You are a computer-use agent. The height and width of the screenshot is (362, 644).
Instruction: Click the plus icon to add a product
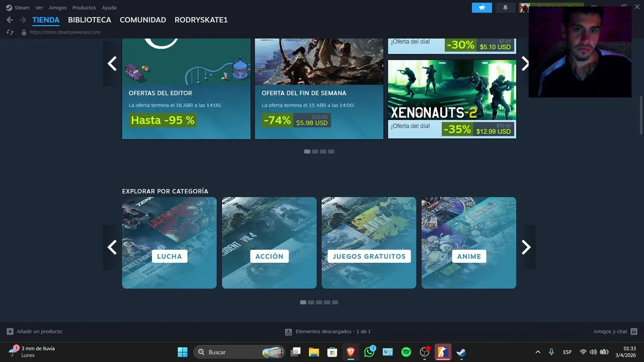tap(10, 331)
